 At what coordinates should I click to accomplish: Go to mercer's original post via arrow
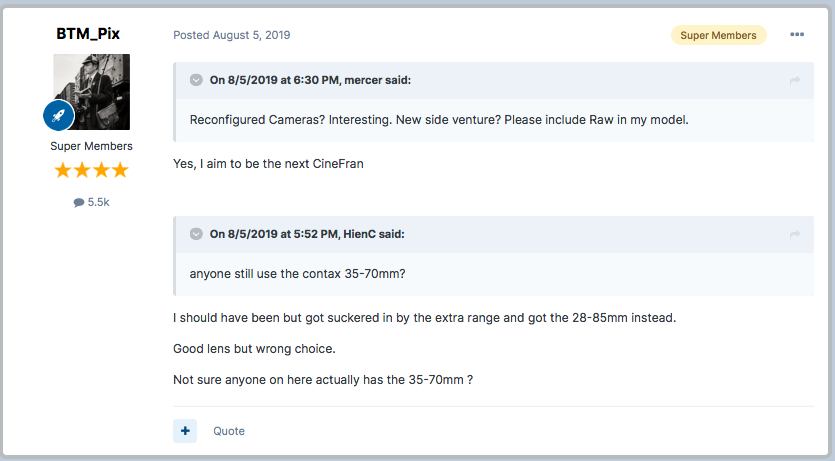tap(795, 80)
